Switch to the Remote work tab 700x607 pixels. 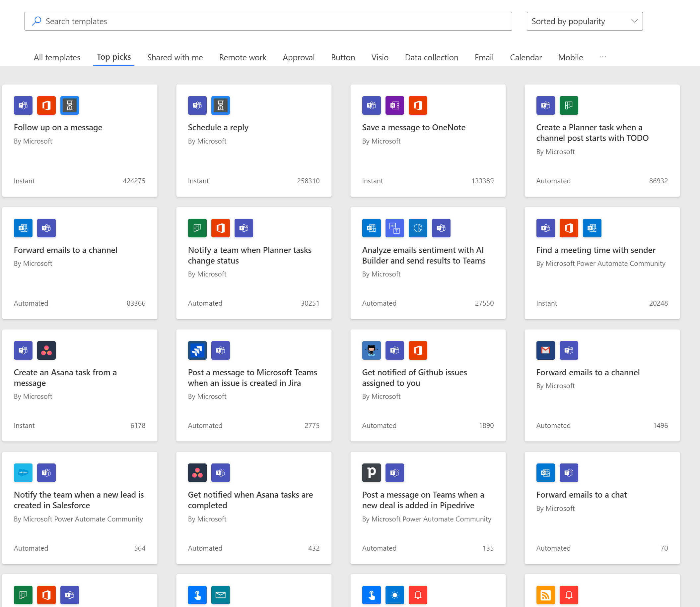point(243,57)
